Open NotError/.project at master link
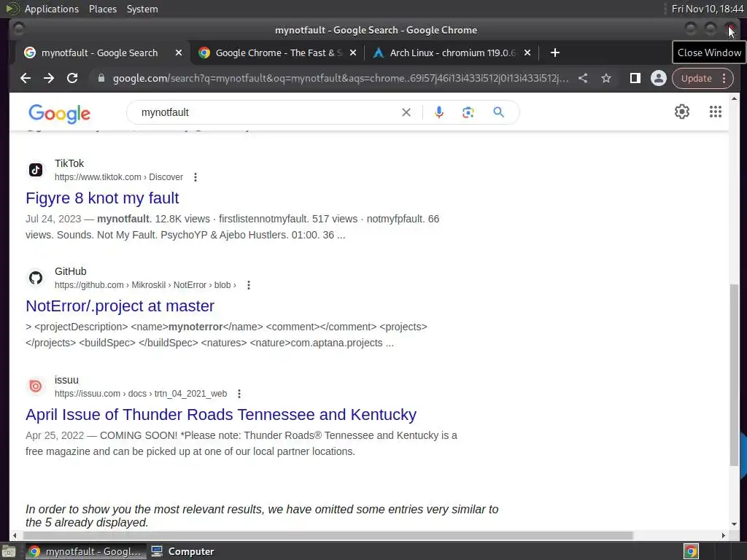The image size is (747, 560). pos(120,306)
